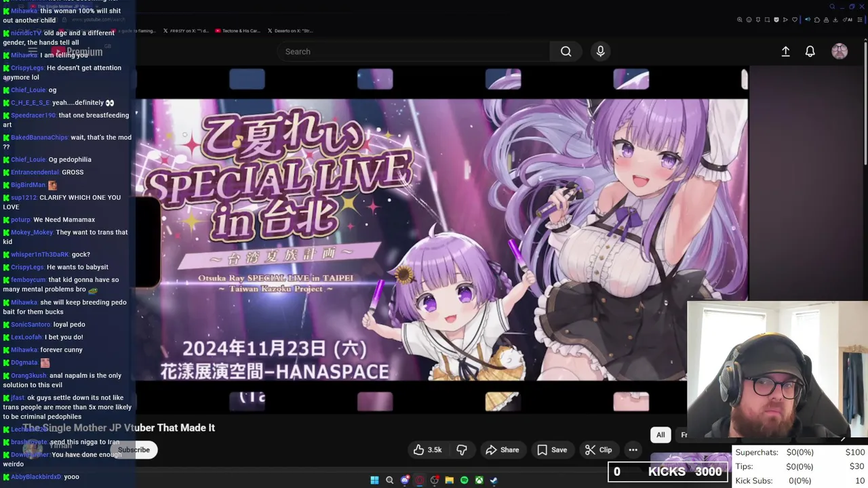
Task: Click the send-arrow icon in browser toolbar
Action: (x=785, y=20)
